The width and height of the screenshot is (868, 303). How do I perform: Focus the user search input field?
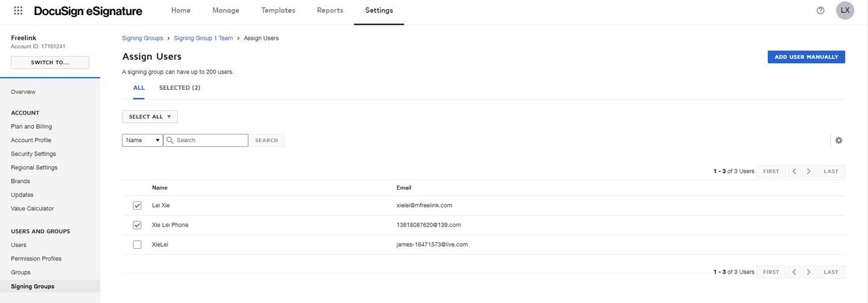[x=206, y=140]
